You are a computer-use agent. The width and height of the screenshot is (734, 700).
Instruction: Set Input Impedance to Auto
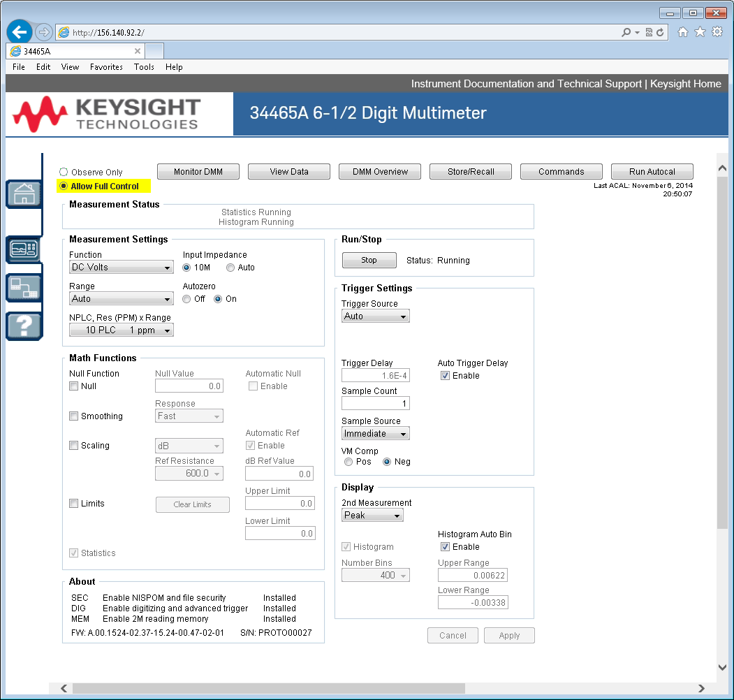click(230, 268)
